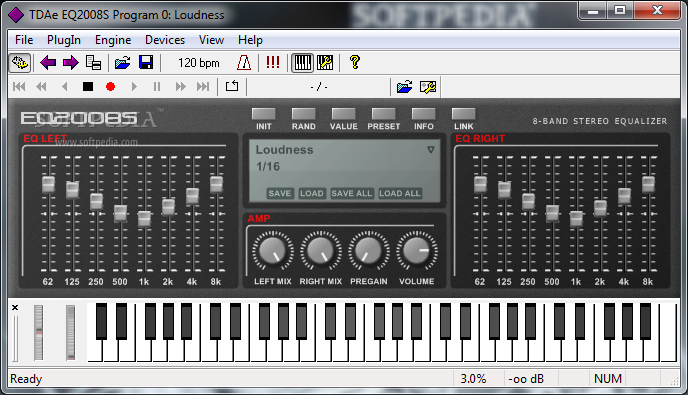Screen dimensions: 688x395
Task: Click the RAND button
Action: tap(304, 114)
